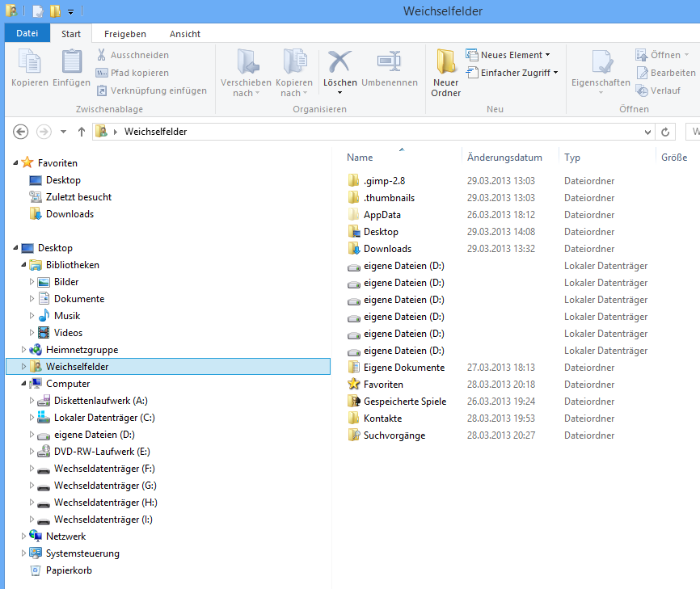Select Zuletzt besucht in Favoriten
This screenshot has height=589, width=700.
78,197
